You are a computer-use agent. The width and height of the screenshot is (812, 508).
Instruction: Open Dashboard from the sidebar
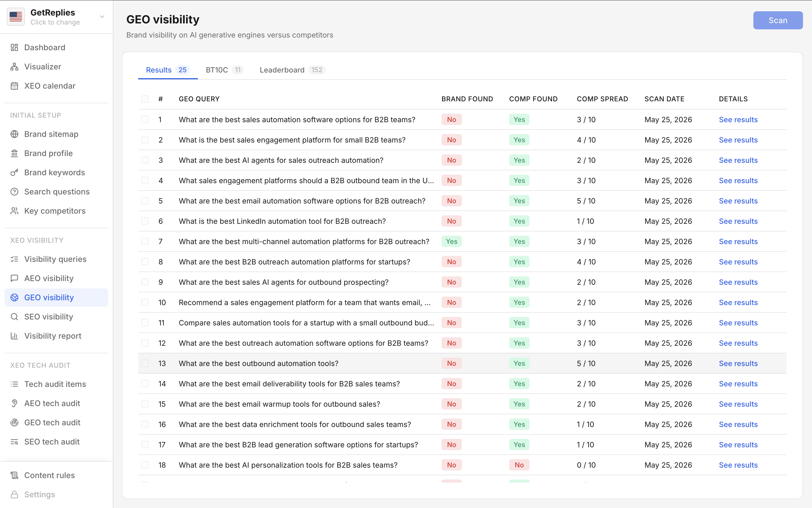56,47
